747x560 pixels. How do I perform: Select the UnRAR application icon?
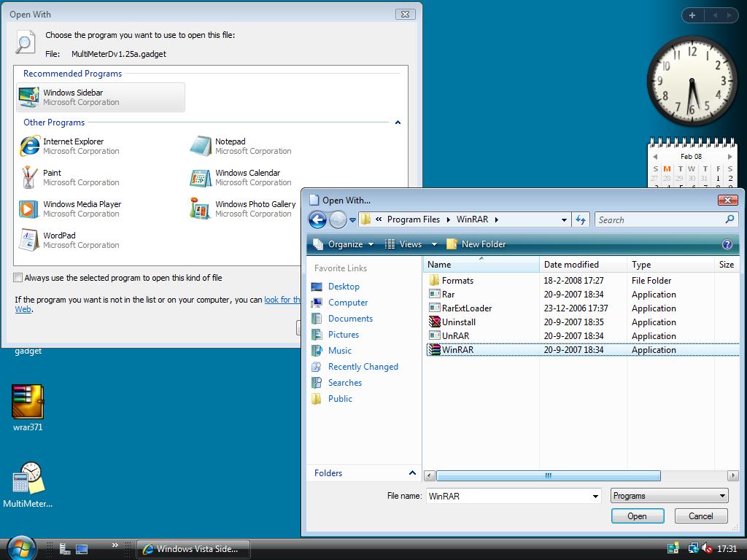(434, 335)
